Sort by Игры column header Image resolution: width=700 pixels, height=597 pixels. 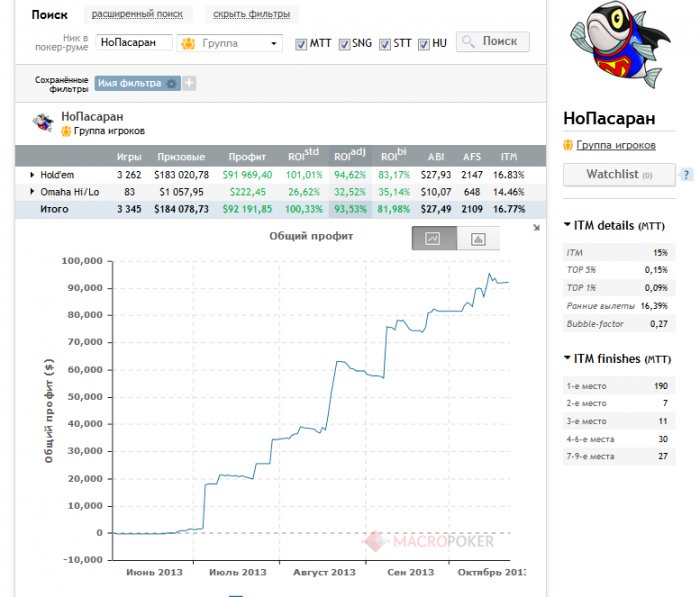point(129,157)
